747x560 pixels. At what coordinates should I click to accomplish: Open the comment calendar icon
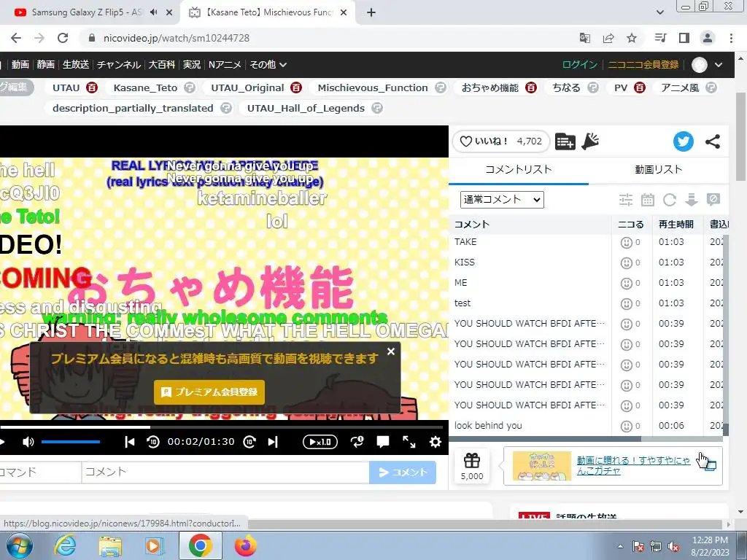pyautogui.click(x=648, y=200)
